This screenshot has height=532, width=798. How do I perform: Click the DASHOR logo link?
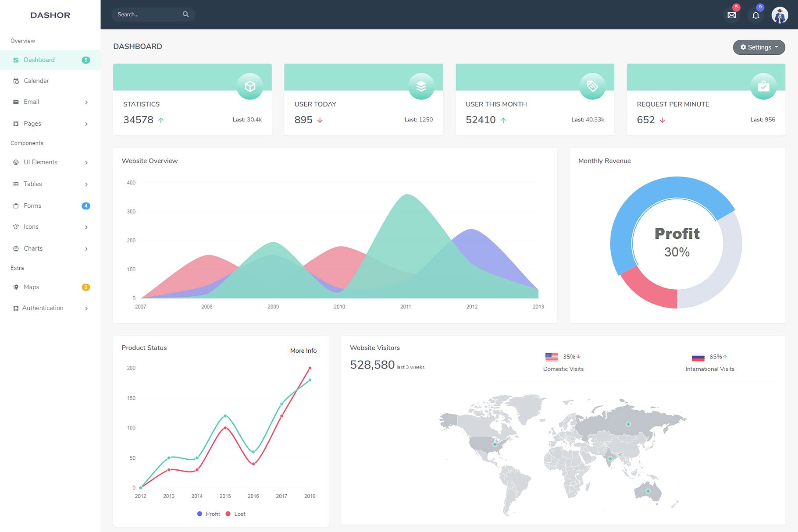pyautogui.click(x=50, y=15)
